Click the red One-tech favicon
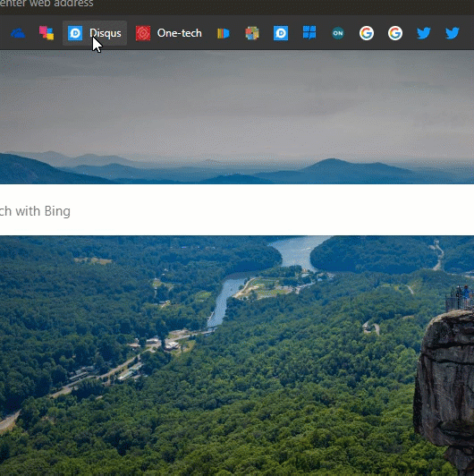474x476 pixels. click(x=143, y=33)
